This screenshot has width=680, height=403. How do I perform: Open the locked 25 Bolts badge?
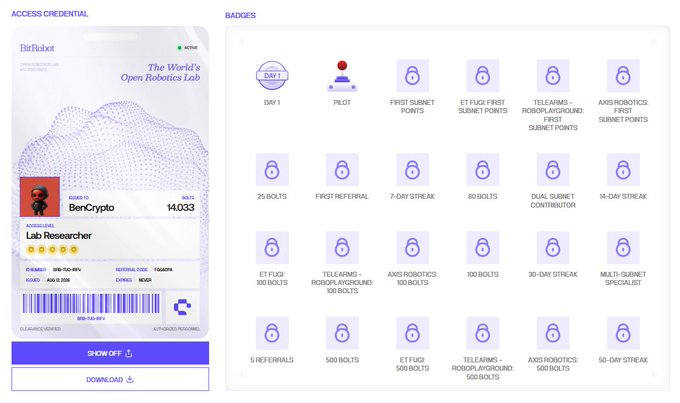[x=272, y=170]
